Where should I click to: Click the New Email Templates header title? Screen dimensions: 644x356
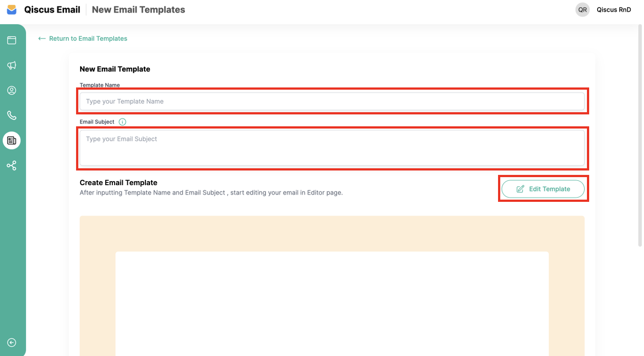(x=138, y=10)
